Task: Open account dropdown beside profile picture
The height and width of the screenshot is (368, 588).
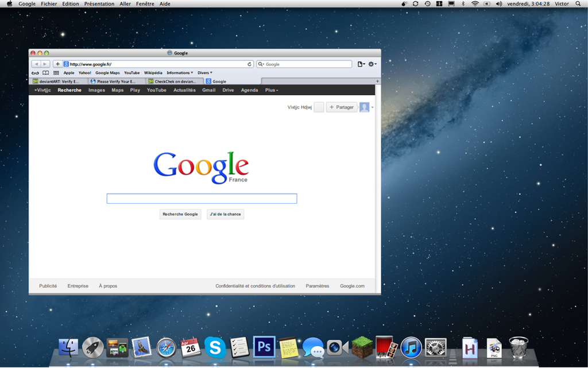Action: tap(372, 107)
